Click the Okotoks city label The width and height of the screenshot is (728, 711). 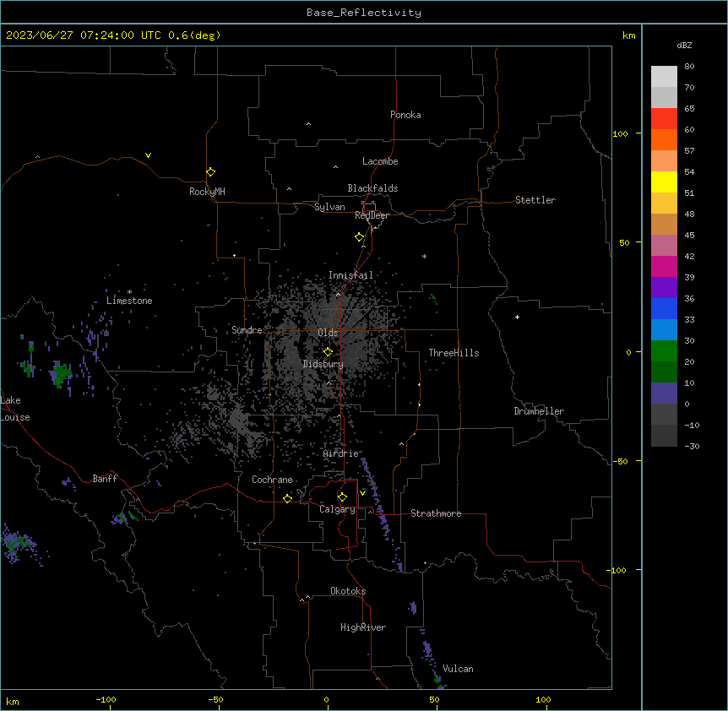coord(348,591)
